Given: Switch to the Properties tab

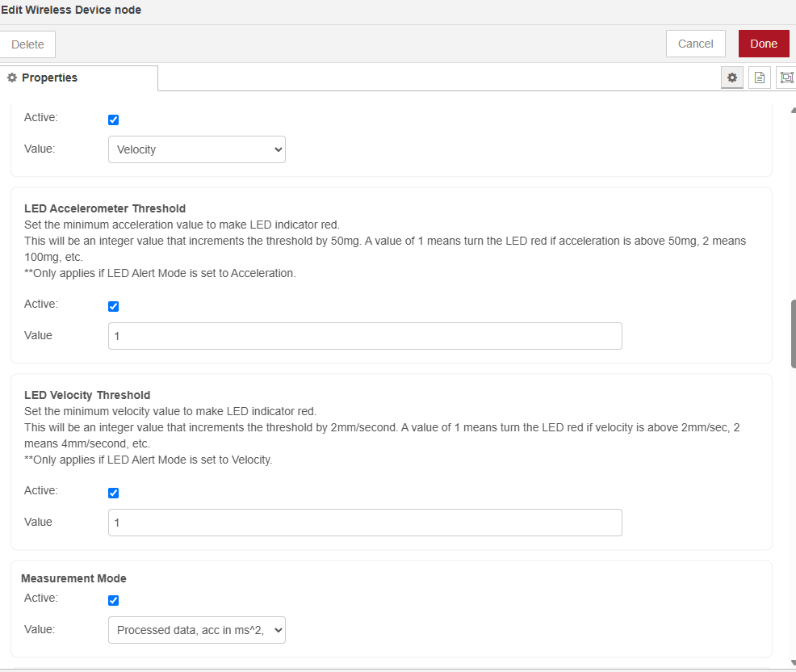Looking at the screenshot, I should [x=78, y=78].
